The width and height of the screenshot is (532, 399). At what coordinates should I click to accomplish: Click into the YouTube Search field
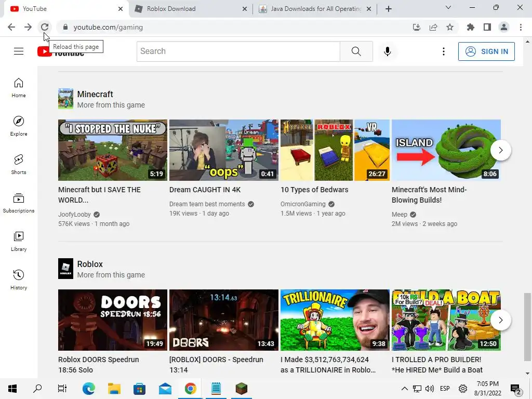pos(238,51)
